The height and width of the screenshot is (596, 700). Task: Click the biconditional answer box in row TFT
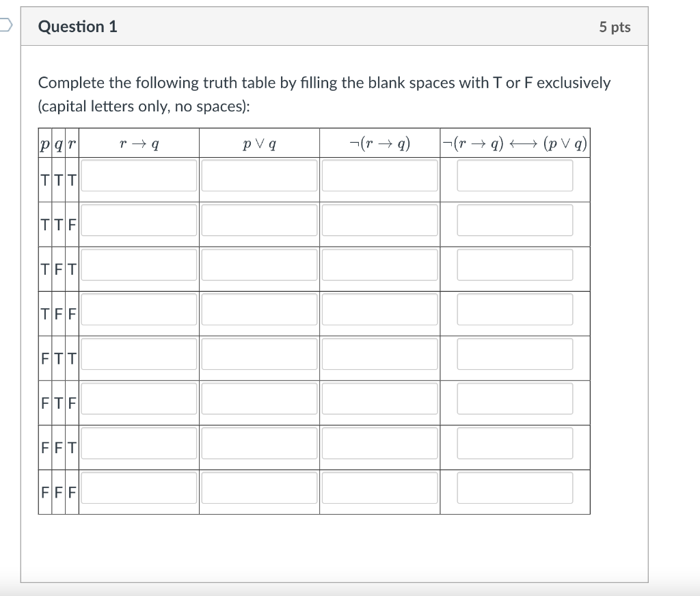[516, 265]
